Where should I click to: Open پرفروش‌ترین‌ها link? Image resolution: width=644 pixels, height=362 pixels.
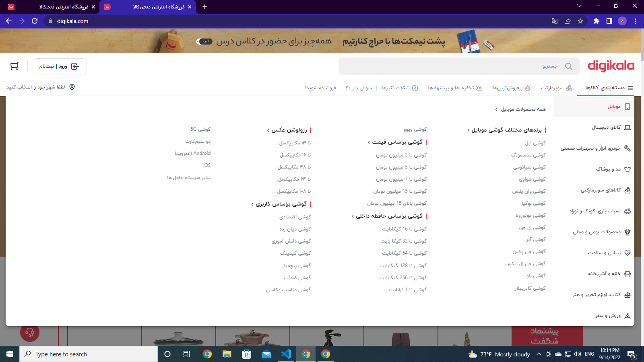[x=511, y=88]
